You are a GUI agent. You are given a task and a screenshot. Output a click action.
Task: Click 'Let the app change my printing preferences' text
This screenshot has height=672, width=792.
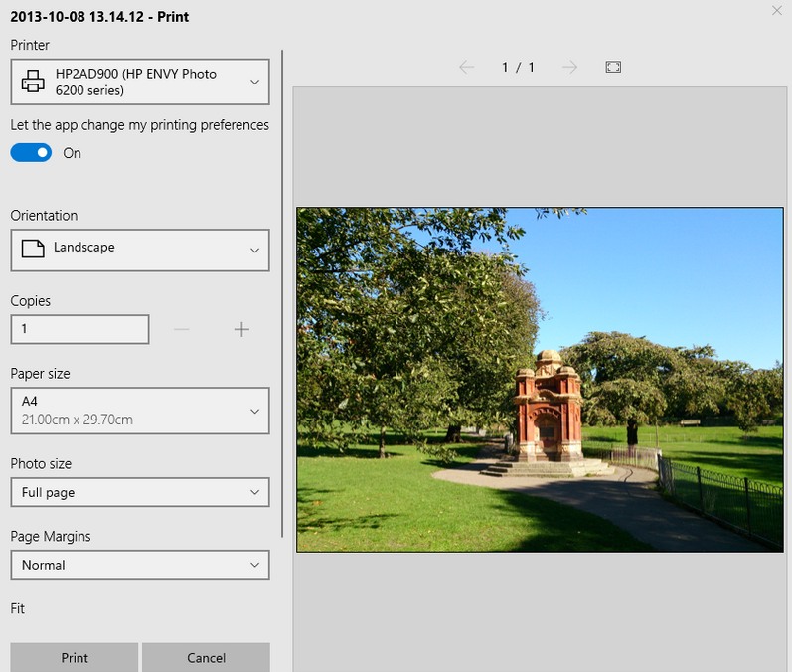(x=139, y=125)
